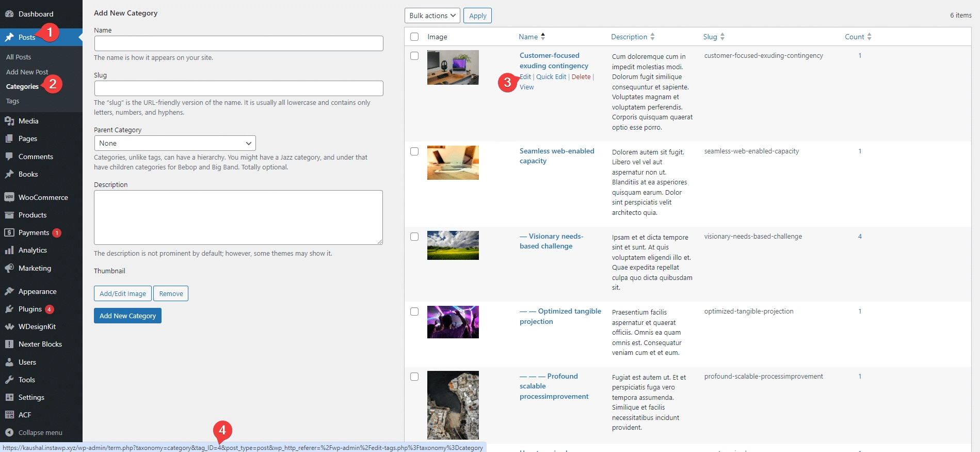Click the Products archive icon
The width and height of the screenshot is (980, 452).
tap(9, 215)
